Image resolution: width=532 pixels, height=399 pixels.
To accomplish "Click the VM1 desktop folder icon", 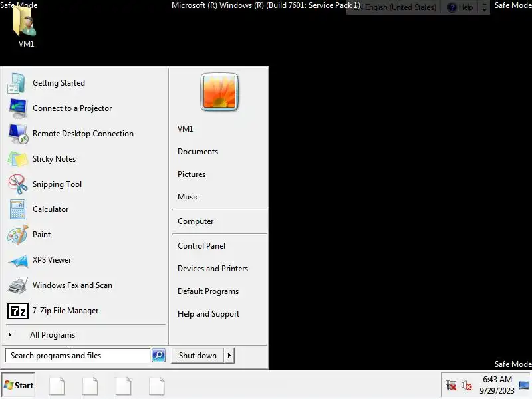I will (25, 21).
